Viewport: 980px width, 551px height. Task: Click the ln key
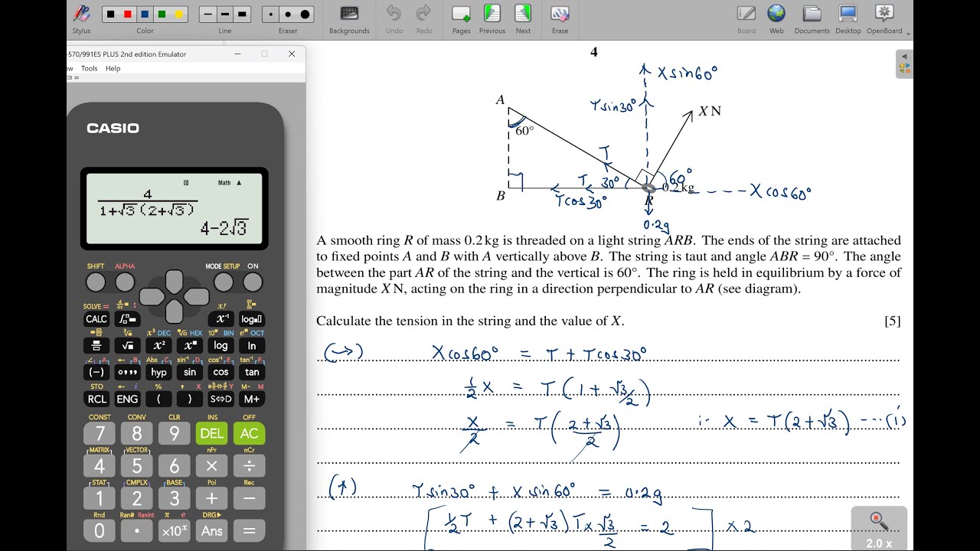(x=251, y=346)
